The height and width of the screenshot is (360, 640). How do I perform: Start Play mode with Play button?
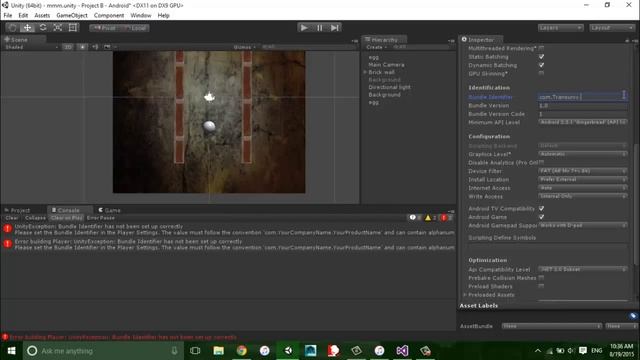pos(304,28)
